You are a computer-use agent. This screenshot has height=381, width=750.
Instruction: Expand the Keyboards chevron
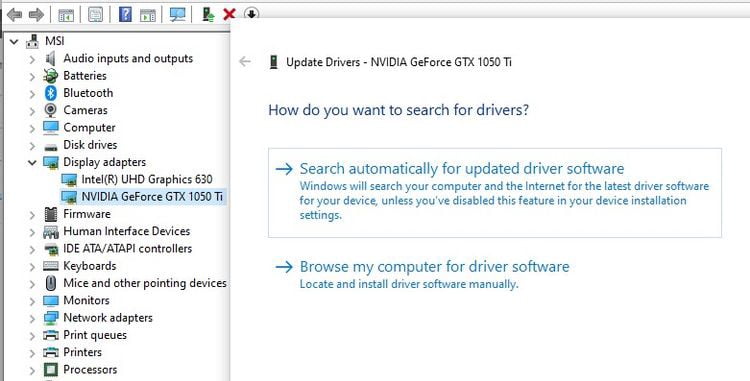click(32, 266)
